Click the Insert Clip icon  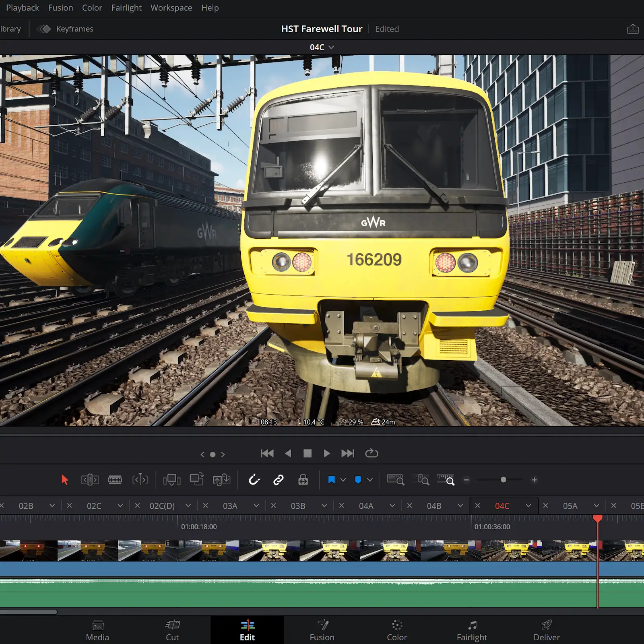172,480
